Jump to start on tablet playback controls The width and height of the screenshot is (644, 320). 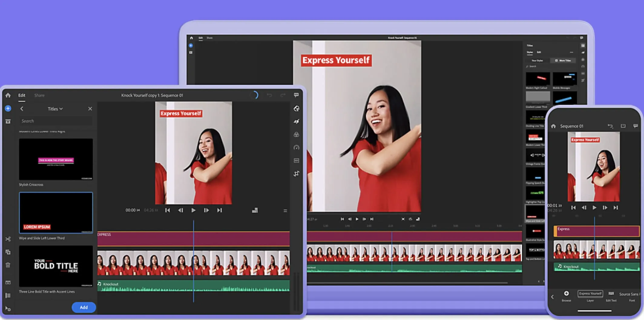click(168, 210)
